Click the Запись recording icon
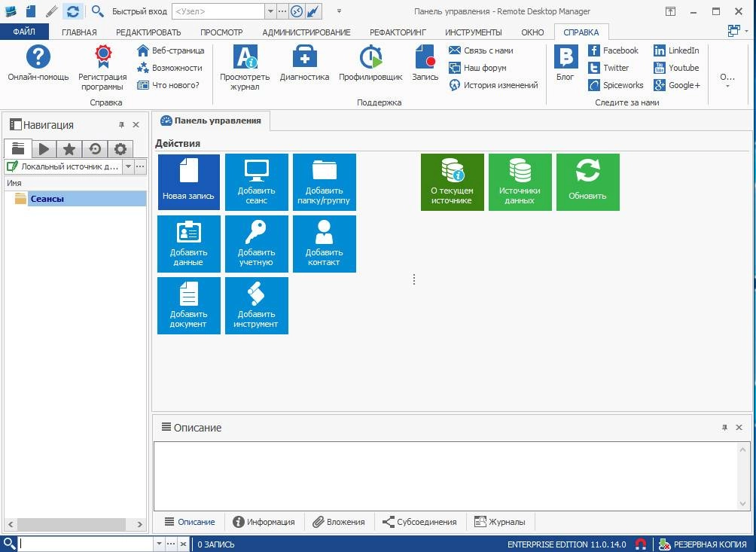756x552 pixels. 425,63
